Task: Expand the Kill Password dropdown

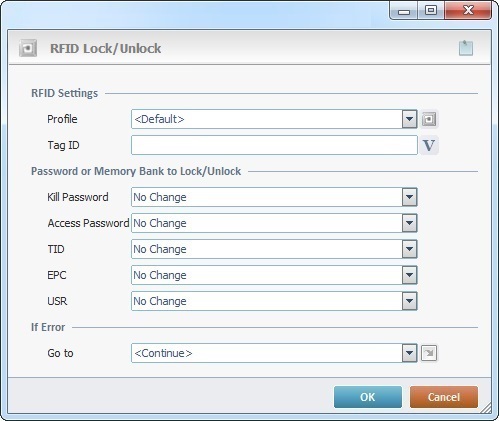Action: point(409,197)
